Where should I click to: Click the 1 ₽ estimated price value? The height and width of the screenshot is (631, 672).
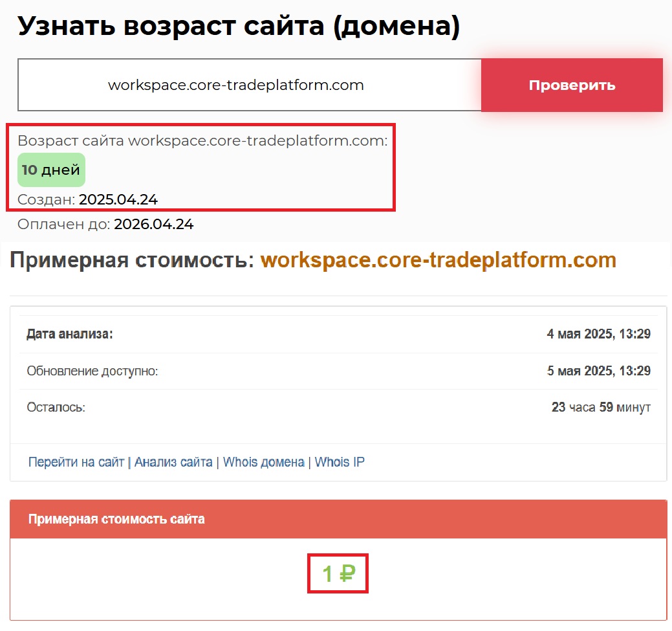pos(338,573)
